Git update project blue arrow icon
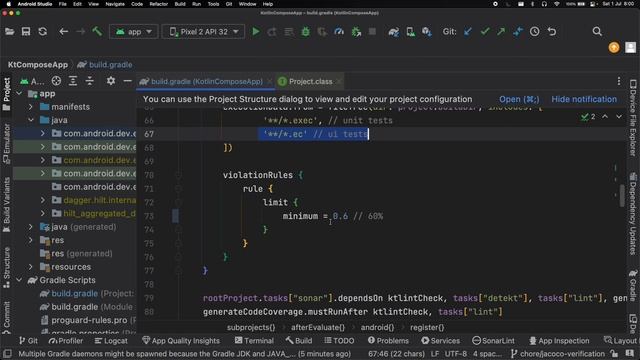The height and width of the screenshot is (360, 640). click(x=468, y=31)
